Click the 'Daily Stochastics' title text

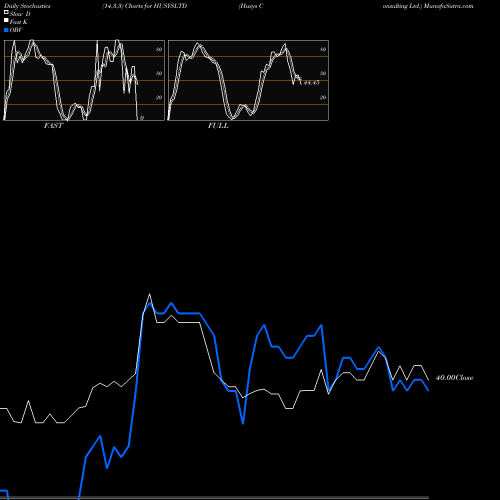[27, 6]
